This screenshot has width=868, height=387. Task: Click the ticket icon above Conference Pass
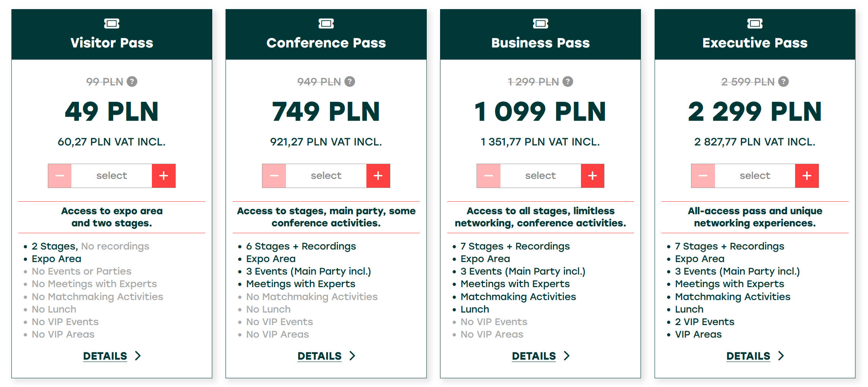coord(326,24)
